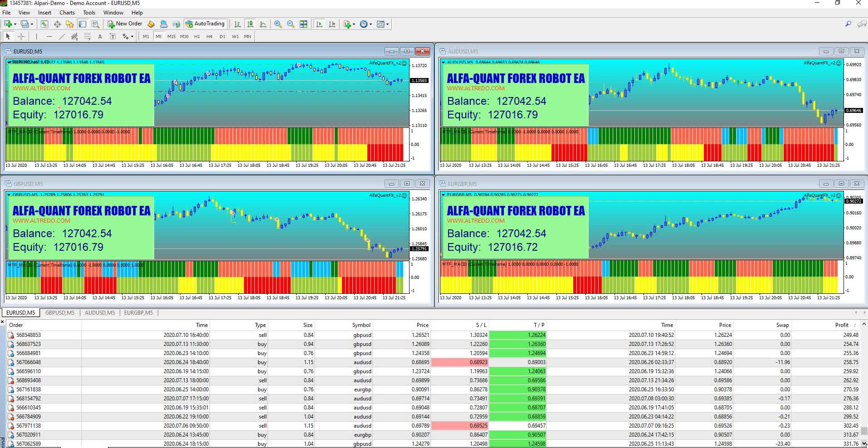Open the Charts menu
This screenshot has width=868, height=448.
pyautogui.click(x=67, y=13)
